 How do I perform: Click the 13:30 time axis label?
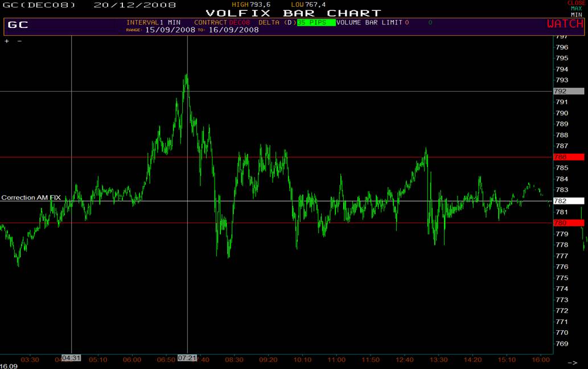pos(438,360)
